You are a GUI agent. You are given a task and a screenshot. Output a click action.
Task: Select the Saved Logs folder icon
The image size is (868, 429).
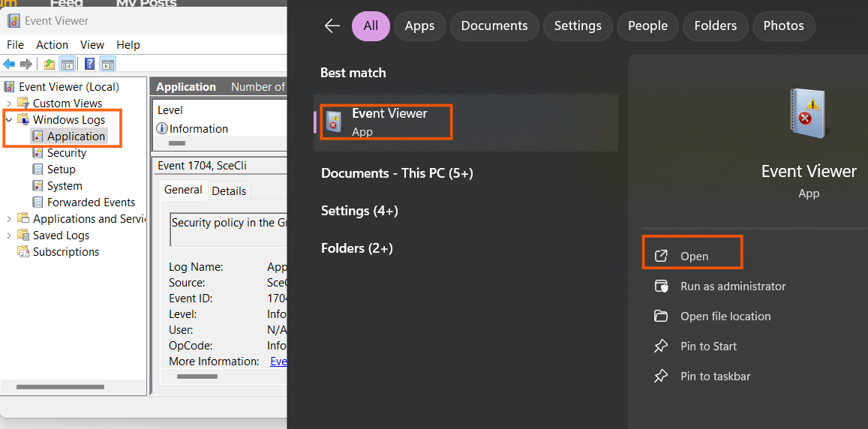click(23, 235)
